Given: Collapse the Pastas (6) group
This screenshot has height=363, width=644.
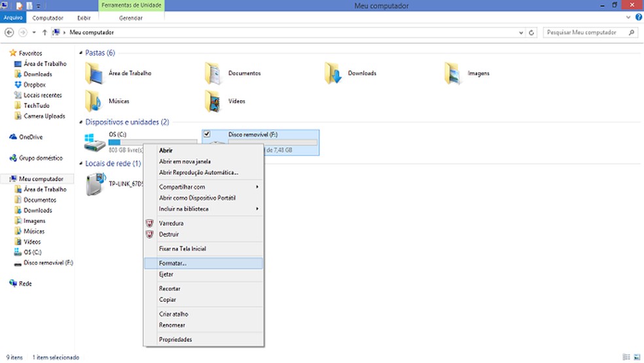Looking at the screenshot, I should pyautogui.click(x=81, y=52).
